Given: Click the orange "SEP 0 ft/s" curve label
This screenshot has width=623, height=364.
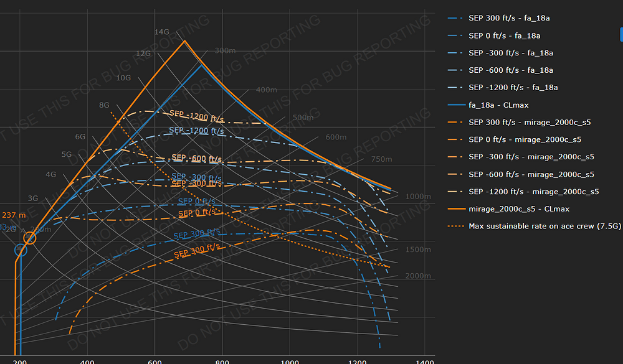Looking at the screenshot, I should coord(197,213).
